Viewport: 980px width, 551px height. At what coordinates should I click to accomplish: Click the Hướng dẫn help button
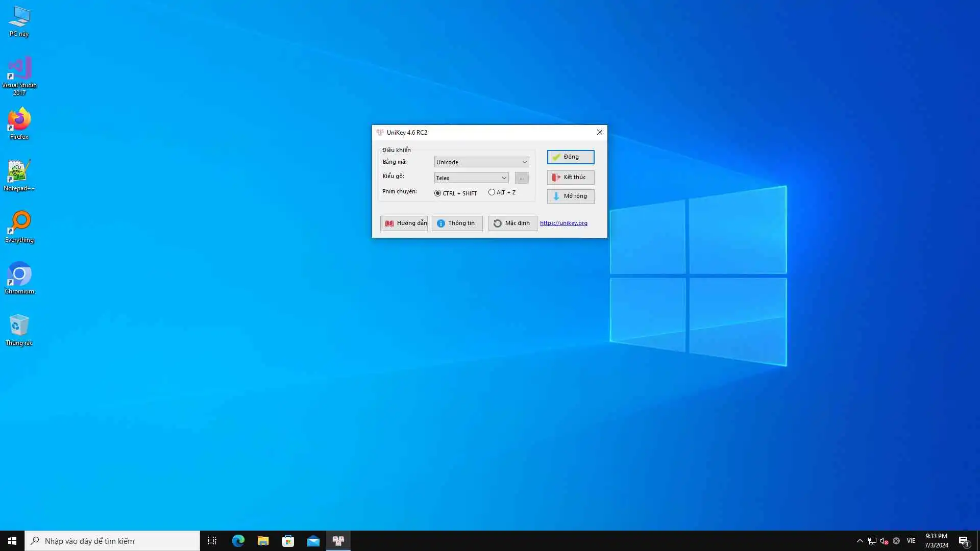[404, 223]
